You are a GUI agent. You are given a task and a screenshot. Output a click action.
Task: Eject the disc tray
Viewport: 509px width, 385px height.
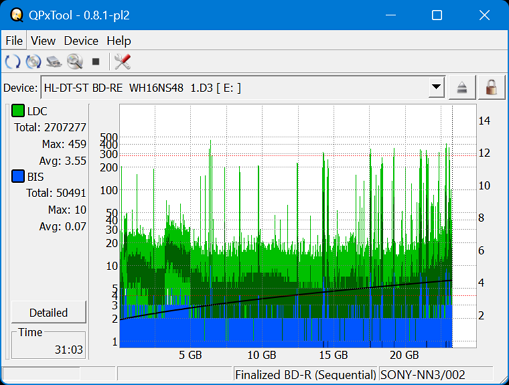click(x=462, y=88)
